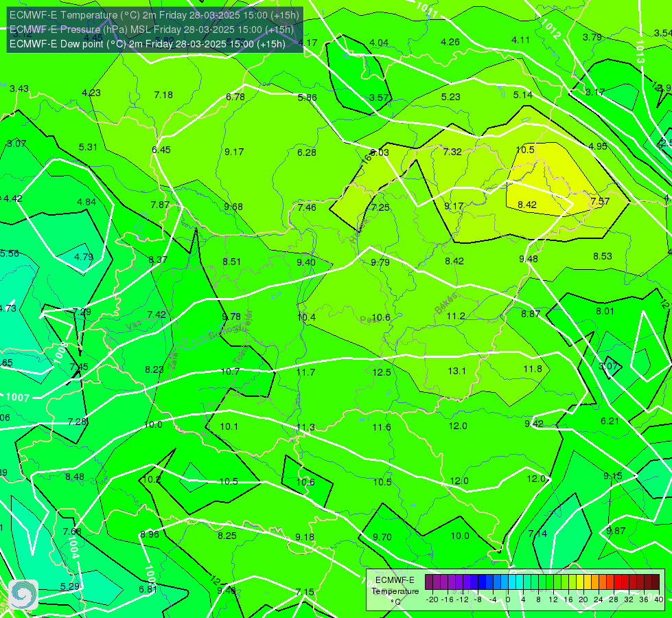
Task: Click the 9.87 temperature value
Action: coord(616,531)
